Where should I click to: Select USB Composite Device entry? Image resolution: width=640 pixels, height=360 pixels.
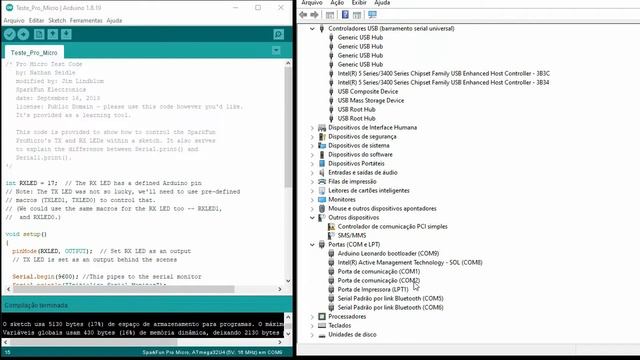(x=368, y=91)
